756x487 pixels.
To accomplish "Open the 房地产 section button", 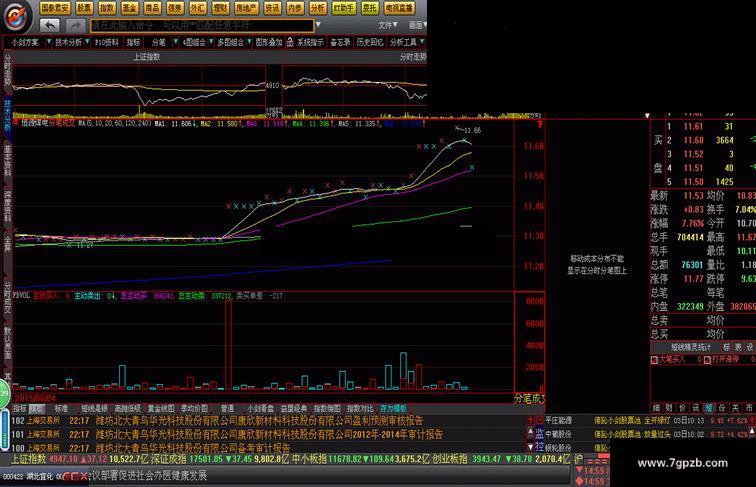I will coord(246,8).
